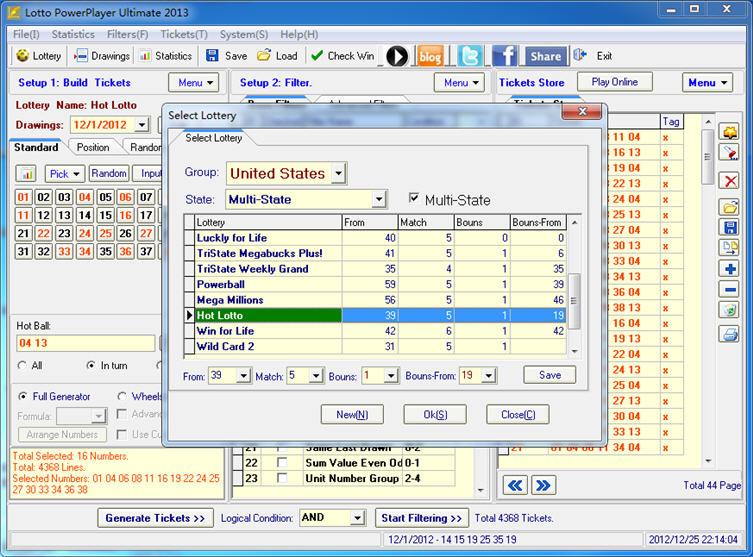Image resolution: width=753 pixels, height=557 pixels.
Task: Click the Hot Ball input field
Action: (x=85, y=343)
